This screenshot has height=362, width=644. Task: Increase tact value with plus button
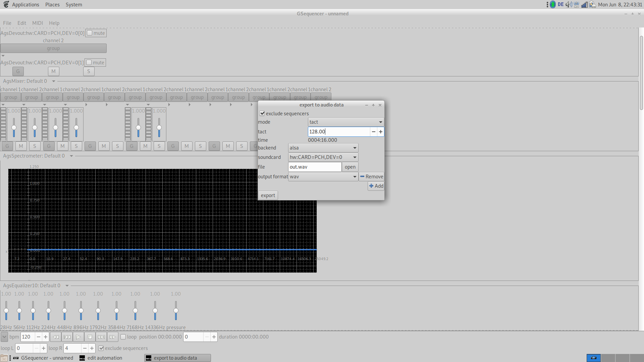[x=381, y=132]
